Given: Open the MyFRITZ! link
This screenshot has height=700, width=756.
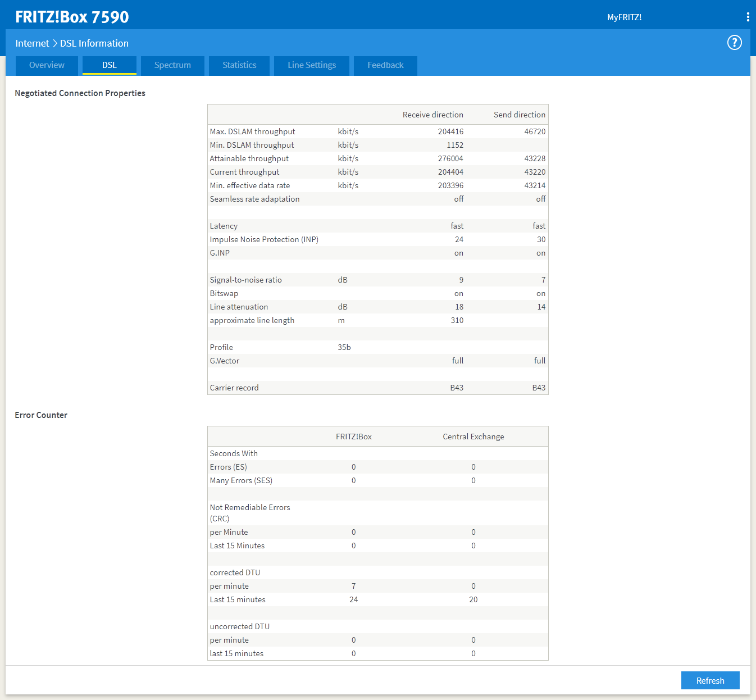Looking at the screenshot, I should click(x=624, y=17).
